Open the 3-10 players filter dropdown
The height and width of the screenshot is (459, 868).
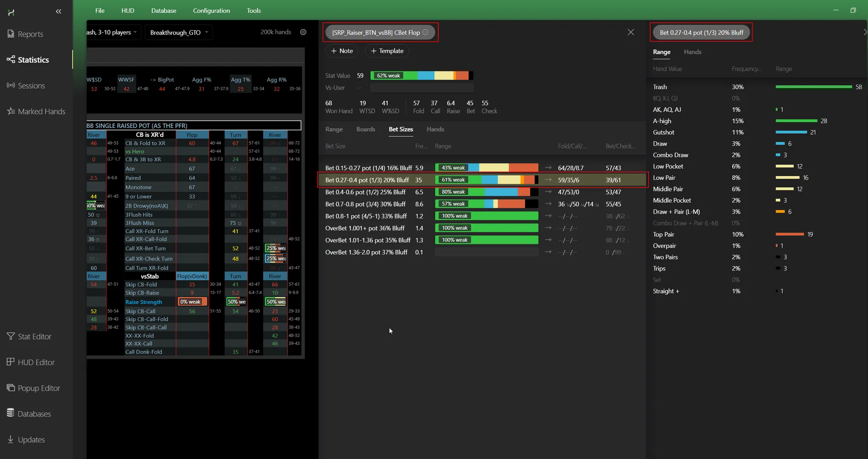click(113, 33)
